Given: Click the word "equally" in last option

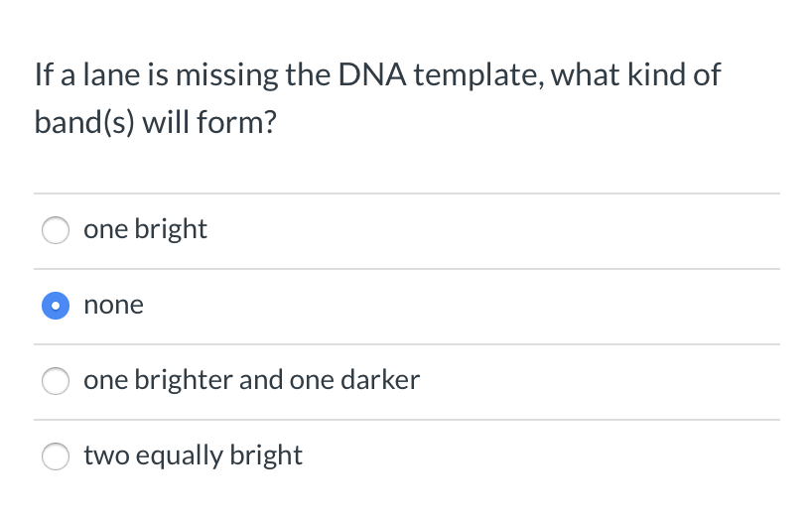Looking at the screenshot, I should [180, 456].
